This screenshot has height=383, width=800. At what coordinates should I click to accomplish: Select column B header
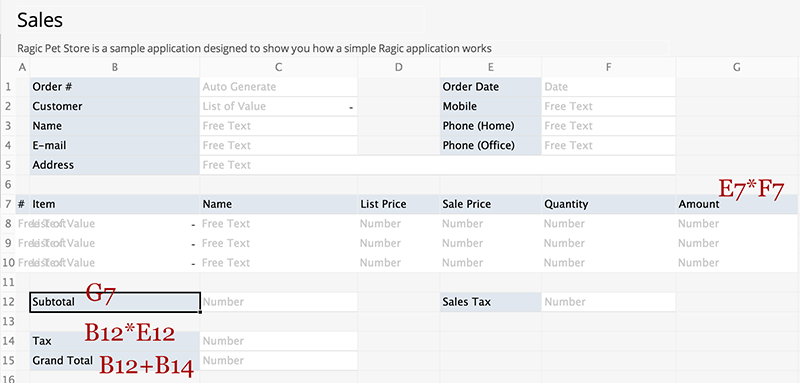point(115,67)
